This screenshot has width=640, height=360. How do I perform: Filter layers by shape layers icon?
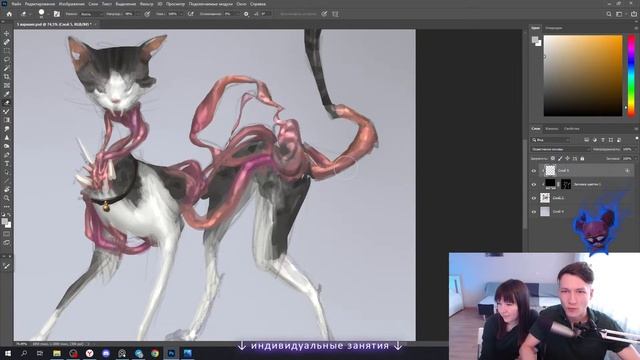pos(611,140)
